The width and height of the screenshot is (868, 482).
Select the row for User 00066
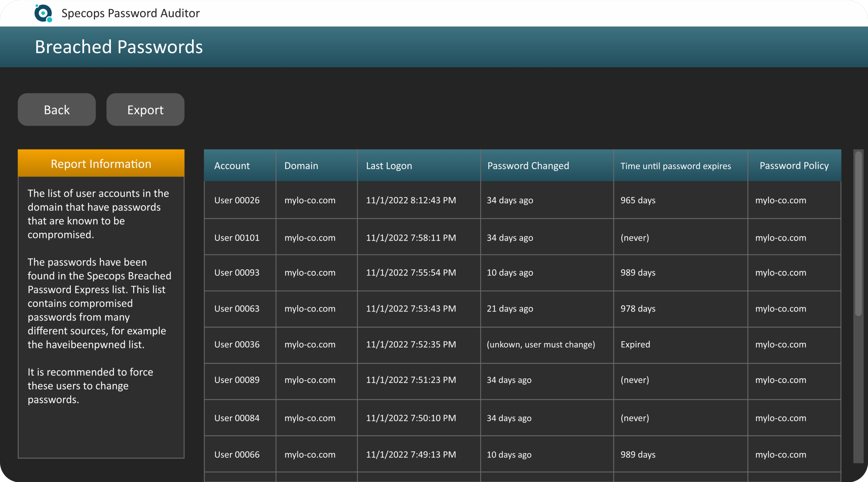pos(237,455)
